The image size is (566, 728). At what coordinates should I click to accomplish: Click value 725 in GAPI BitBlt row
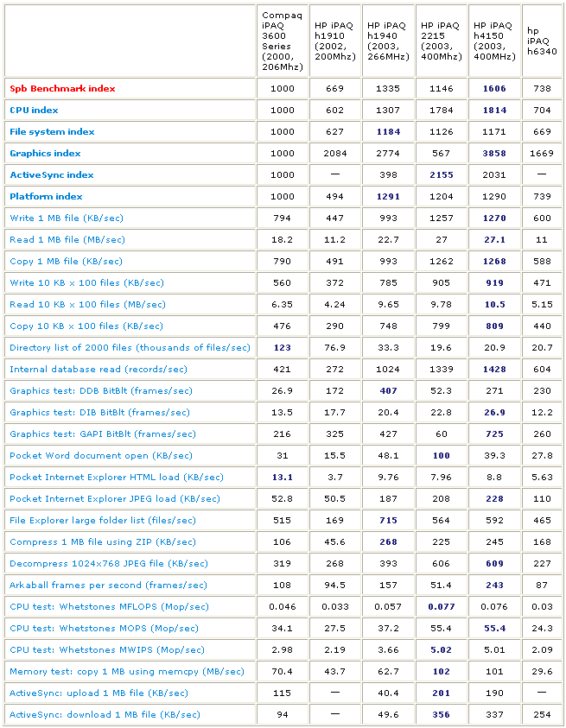click(494, 434)
